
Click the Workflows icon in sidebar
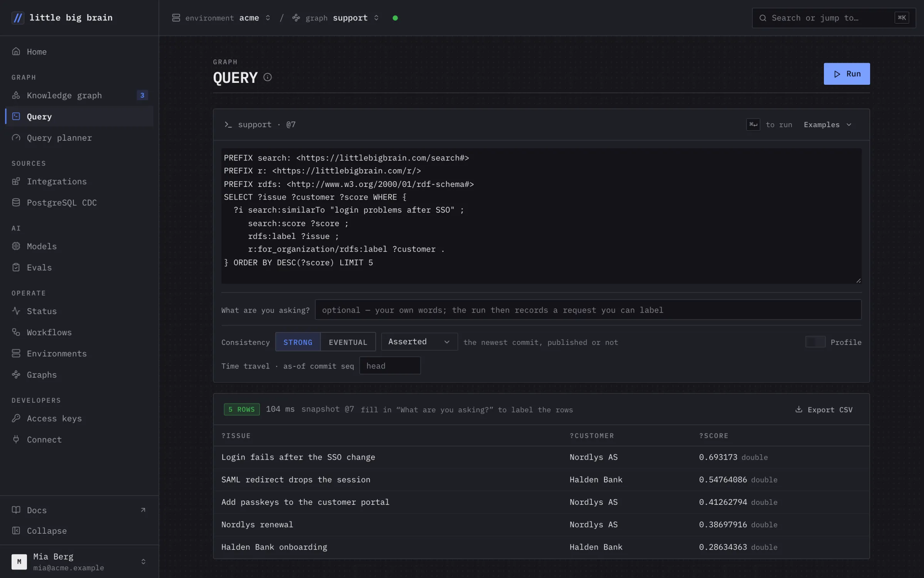[x=16, y=332]
